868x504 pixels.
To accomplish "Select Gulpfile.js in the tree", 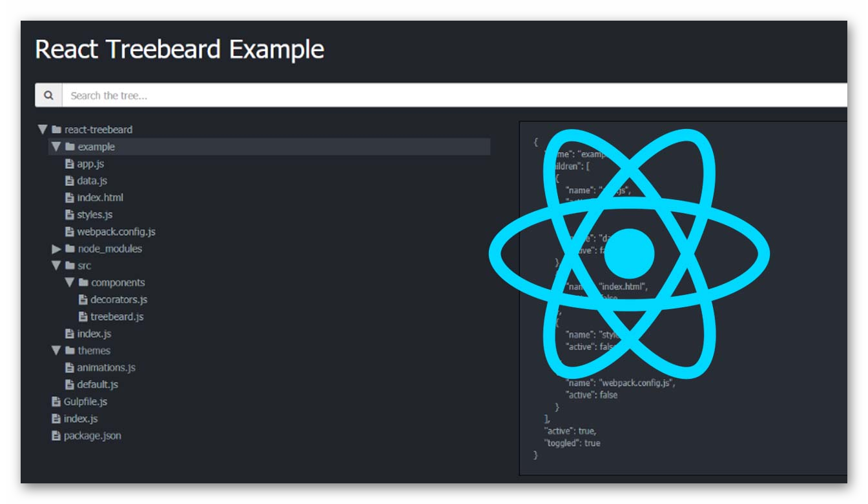I will click(x=85, y=401).
